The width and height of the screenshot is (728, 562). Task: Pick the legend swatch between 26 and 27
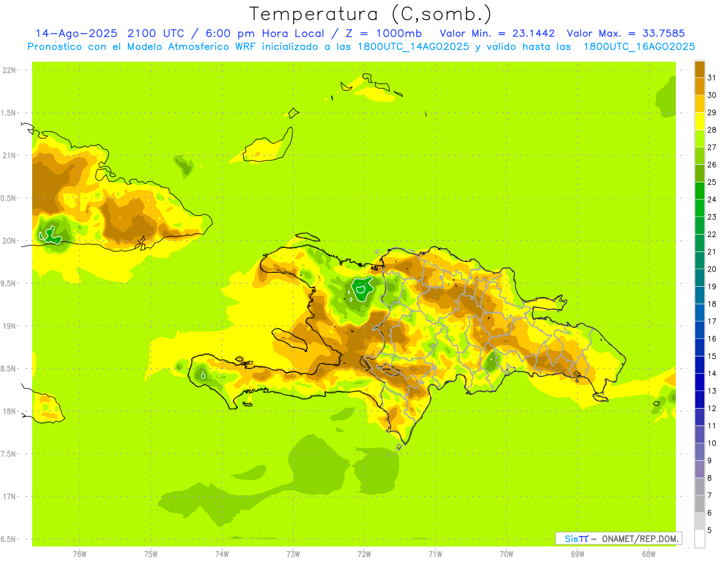pyautogui.click(x=699, y=156)
